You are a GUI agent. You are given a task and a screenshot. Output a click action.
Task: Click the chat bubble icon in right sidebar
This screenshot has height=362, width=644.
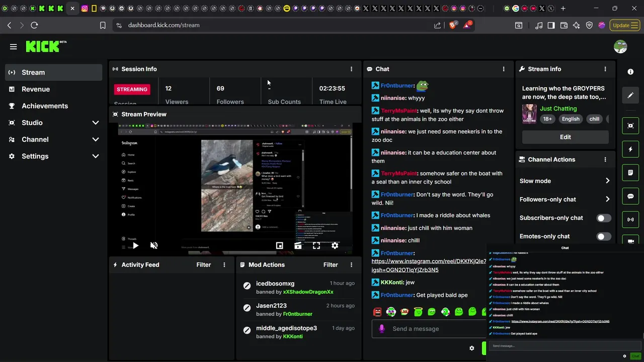coord(630,196)
